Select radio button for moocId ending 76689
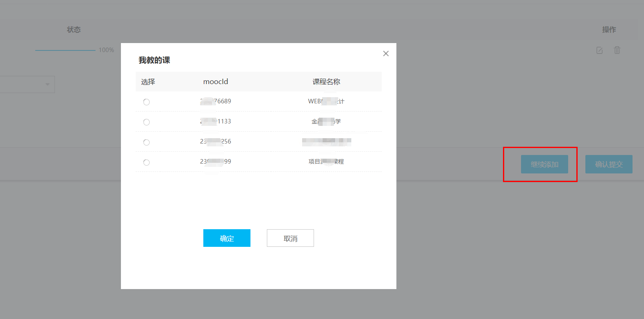 pos(146,102)
